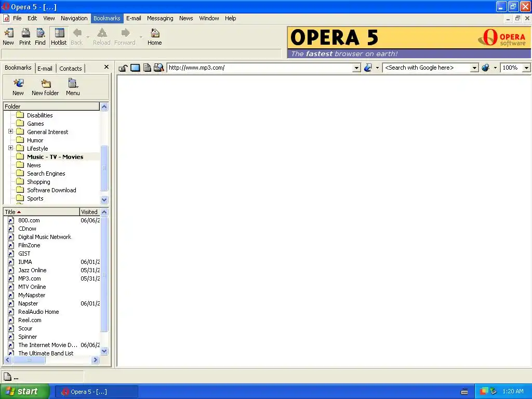Click the Back navigation arrow
Screen dimensions: 532x399
point(77,36)
